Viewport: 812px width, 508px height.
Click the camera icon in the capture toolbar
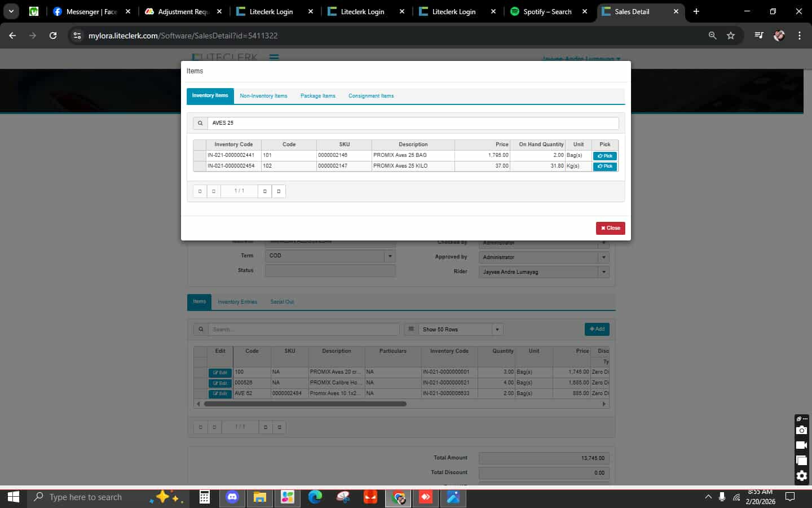tap(801, 431)
